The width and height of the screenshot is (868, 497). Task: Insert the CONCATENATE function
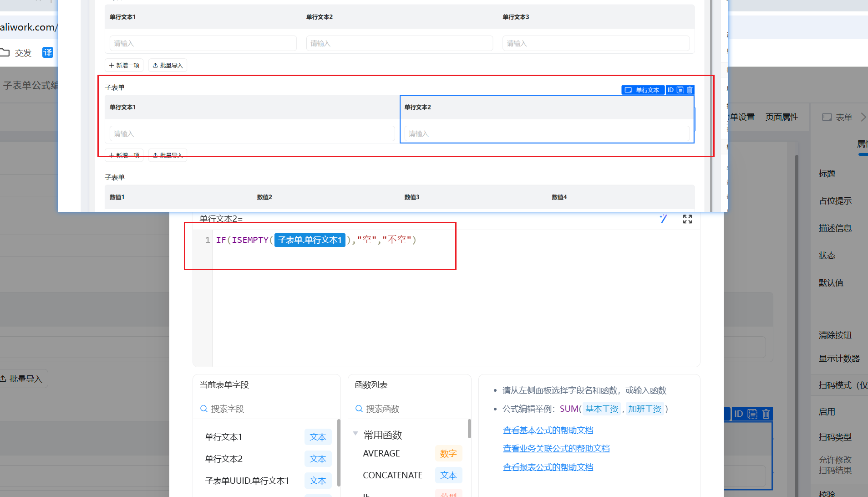pos(392,475)
